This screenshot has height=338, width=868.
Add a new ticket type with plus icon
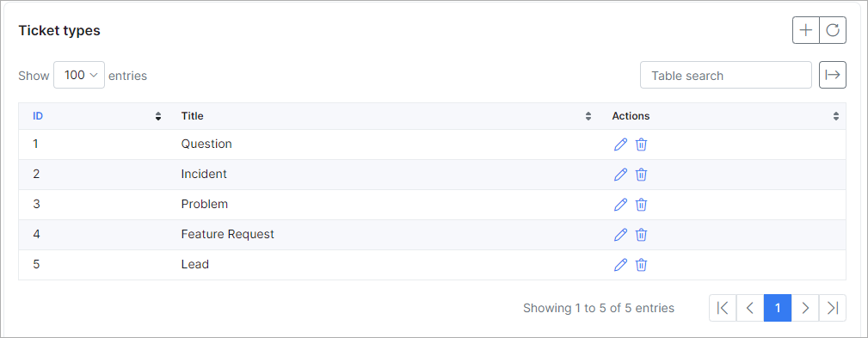click(x=806, y=30)
